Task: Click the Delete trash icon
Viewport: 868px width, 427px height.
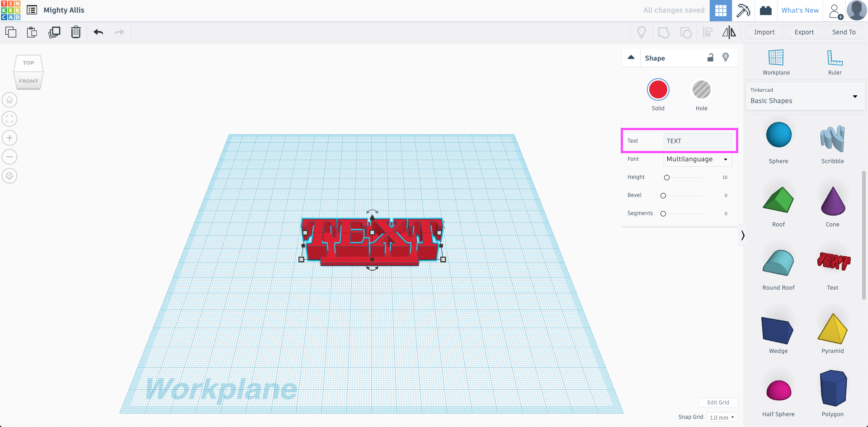Action: (75, 32)
